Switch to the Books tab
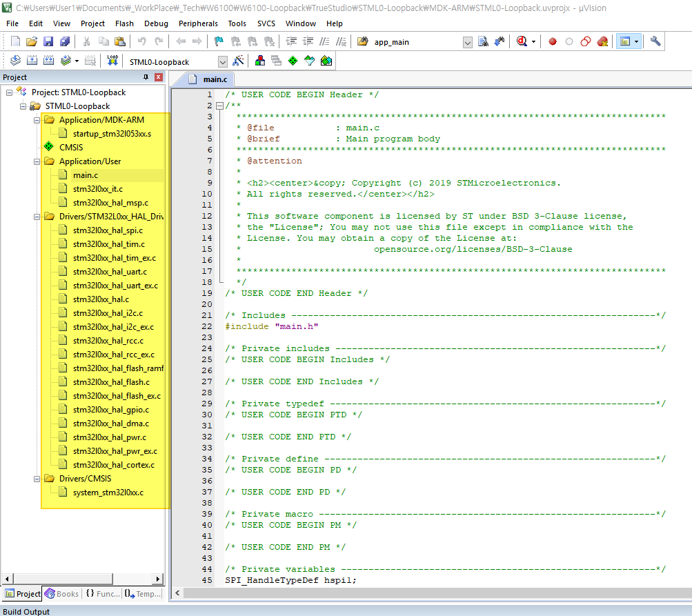This screenshot has height=616, width=692. click(62, 594)
